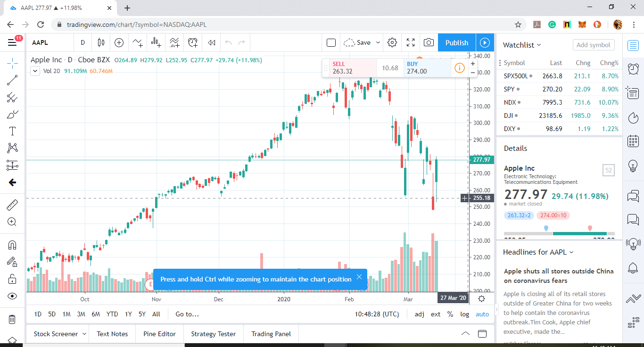Toggle ext extended hours
644x347 pixels.
pos(436,314)
